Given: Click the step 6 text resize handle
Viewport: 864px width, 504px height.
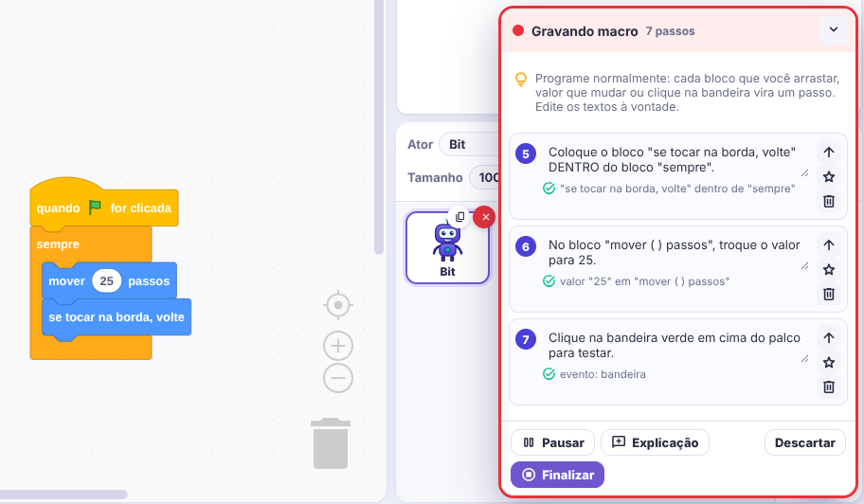Looking at the screenshot, I should pyautogui.click(x=804, y=266).
